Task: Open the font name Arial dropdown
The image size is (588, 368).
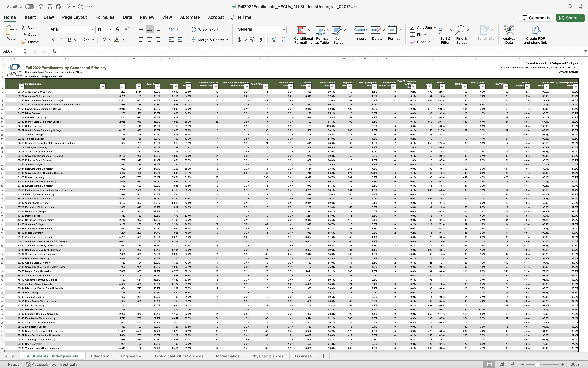Action: pyautogui.click(x=92, y=29)
